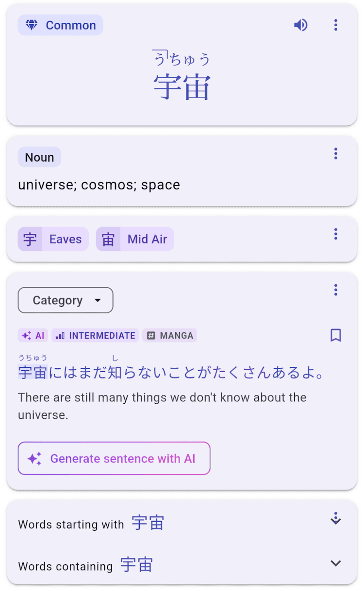
Task: Click the INTERMEDIATE level tag
Action: [95, 336]
